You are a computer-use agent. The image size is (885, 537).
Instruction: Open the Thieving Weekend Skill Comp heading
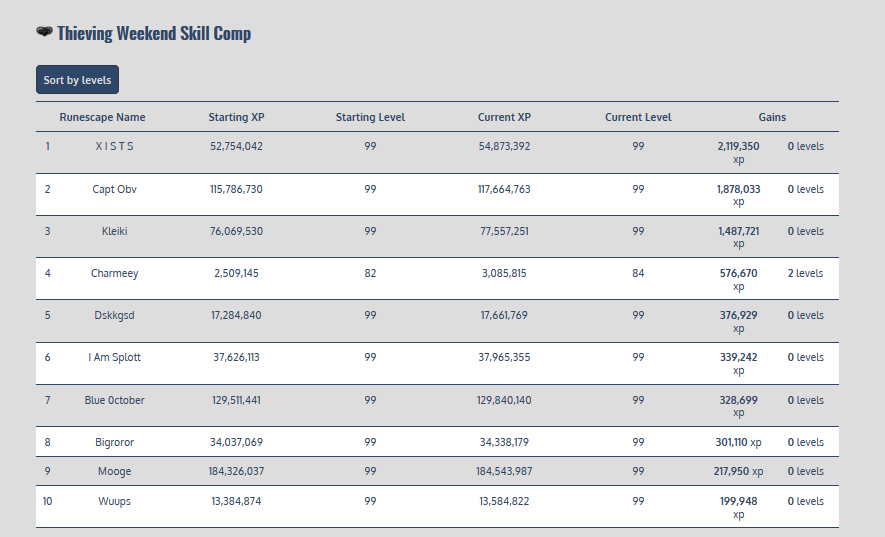click(153, 34)
